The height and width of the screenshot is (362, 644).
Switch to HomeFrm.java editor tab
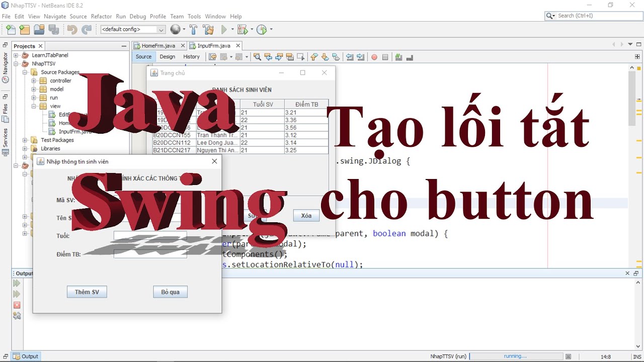158,46
